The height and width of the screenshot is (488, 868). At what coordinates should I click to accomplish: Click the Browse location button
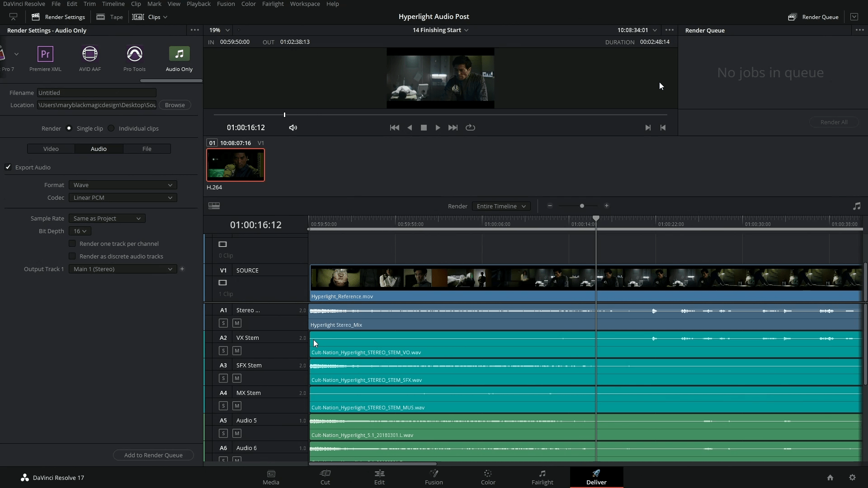175,105
